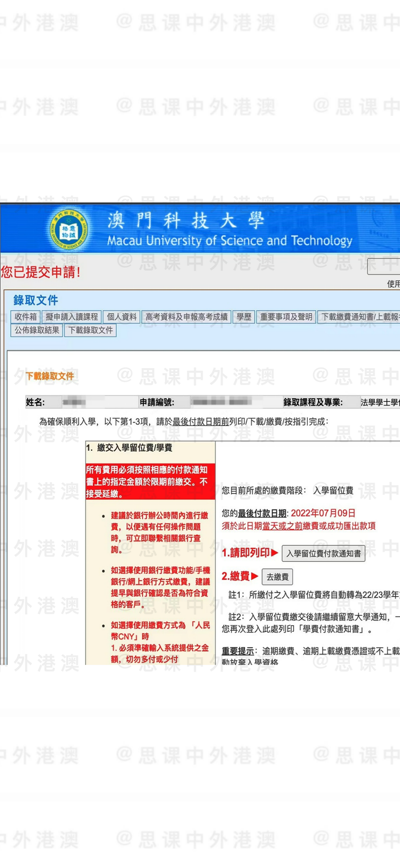400x868 pixels.
Task: Open the 下載繳費通知書 tab
Action: 359,317
